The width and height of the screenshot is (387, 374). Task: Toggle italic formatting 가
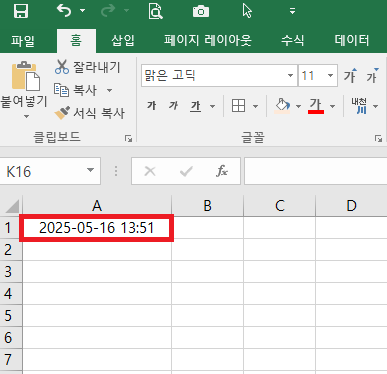coord(173,106)
